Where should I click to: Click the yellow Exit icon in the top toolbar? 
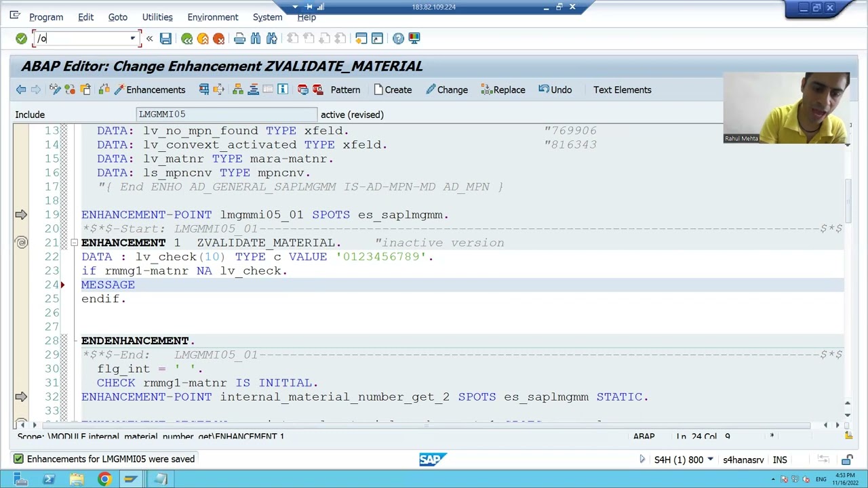pos(203,39)
